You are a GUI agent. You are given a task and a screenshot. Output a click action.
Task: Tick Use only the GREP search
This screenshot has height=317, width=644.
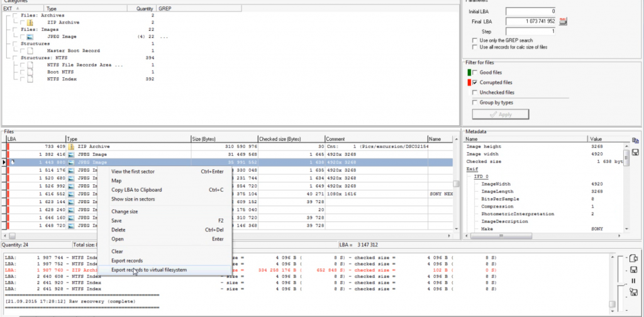[475, 40]
